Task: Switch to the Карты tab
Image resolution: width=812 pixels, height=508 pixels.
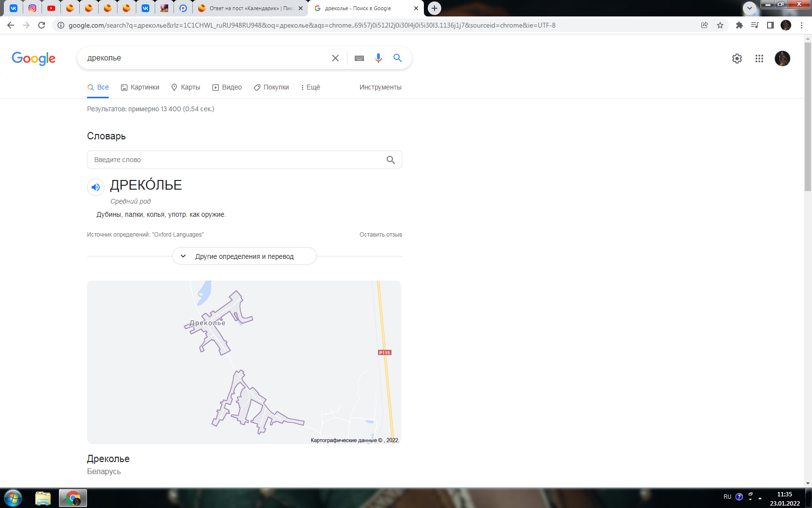Action: (x=186, y=87)
